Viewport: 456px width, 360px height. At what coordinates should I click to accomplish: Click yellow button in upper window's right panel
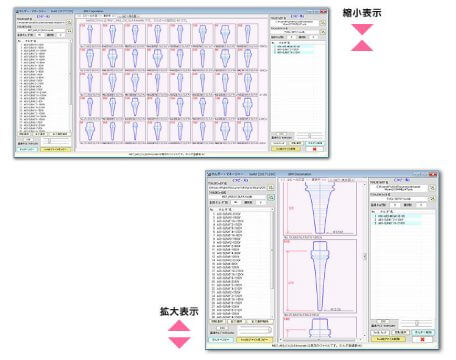pyautogui.click(x=286, y=149)
